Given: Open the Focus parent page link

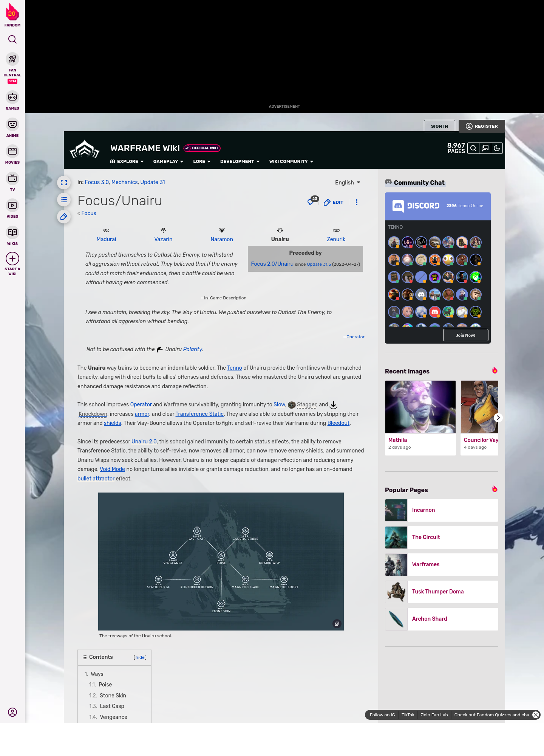Looking at the screenshot, I should coord(89,213).
